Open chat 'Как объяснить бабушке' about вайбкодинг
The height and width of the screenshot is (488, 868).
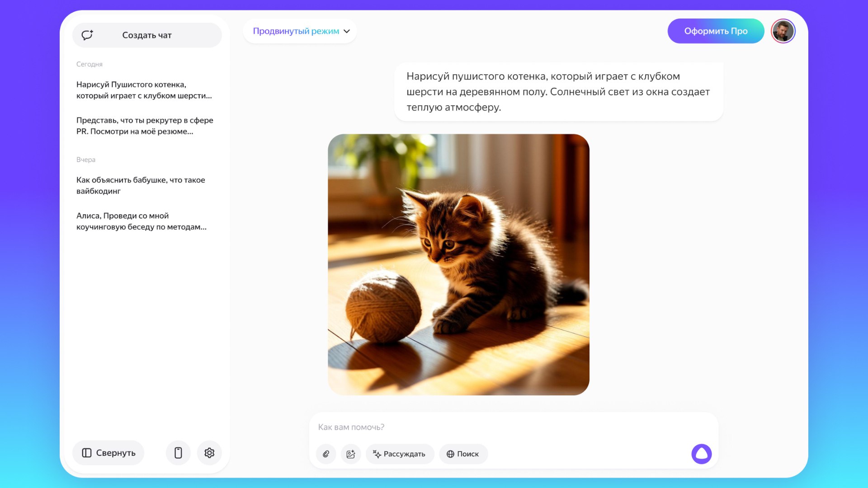(x=141, y=185)
